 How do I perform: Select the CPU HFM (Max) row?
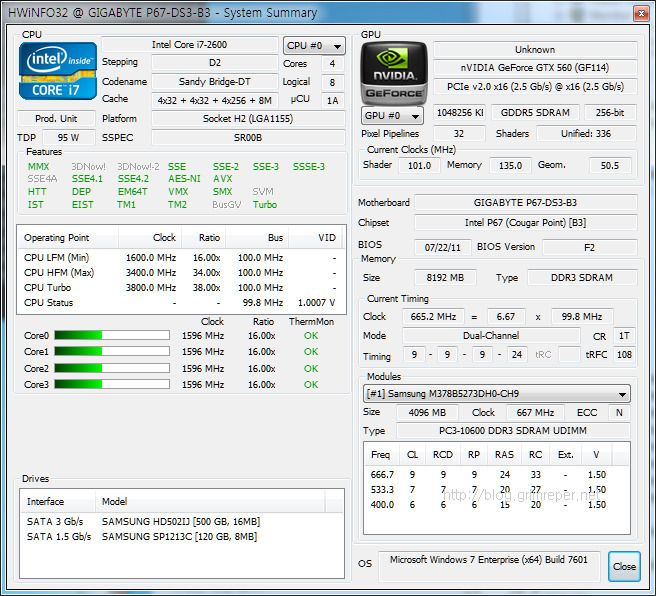tap(181, 273)
